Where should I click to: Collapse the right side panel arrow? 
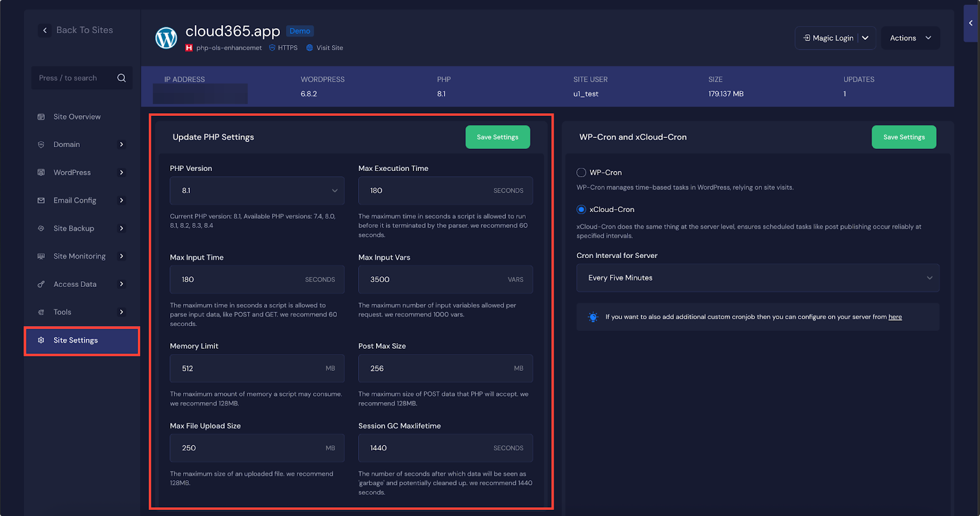[970, 23]
